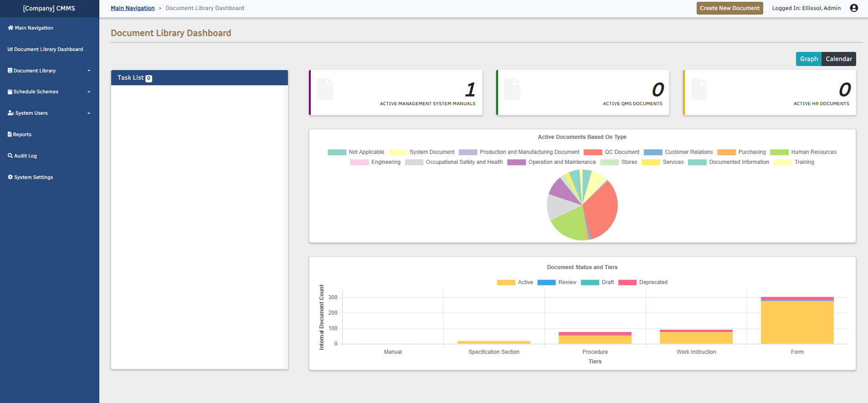Click the document icon on HR Documents card
Image resolution: width=868 pixels, height=403 pixels.
tap(699, 89)
